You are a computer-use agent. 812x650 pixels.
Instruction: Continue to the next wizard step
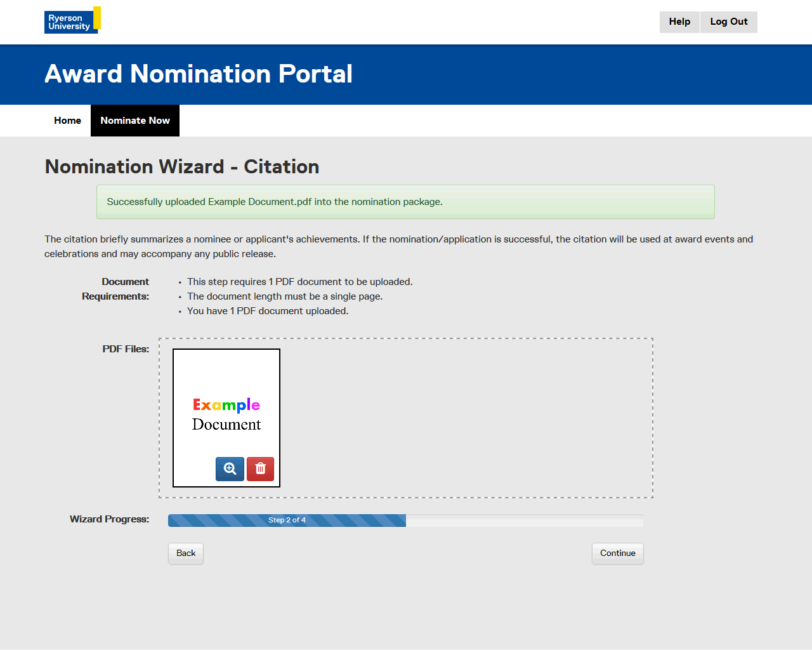tap(617, 554)
